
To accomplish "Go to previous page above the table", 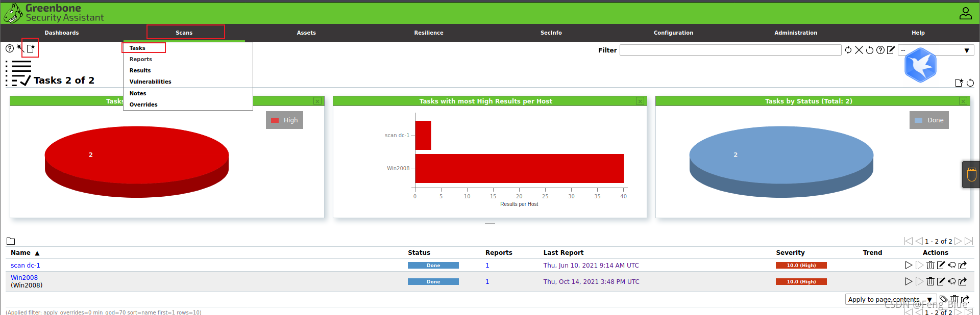I will click(919, 241).
